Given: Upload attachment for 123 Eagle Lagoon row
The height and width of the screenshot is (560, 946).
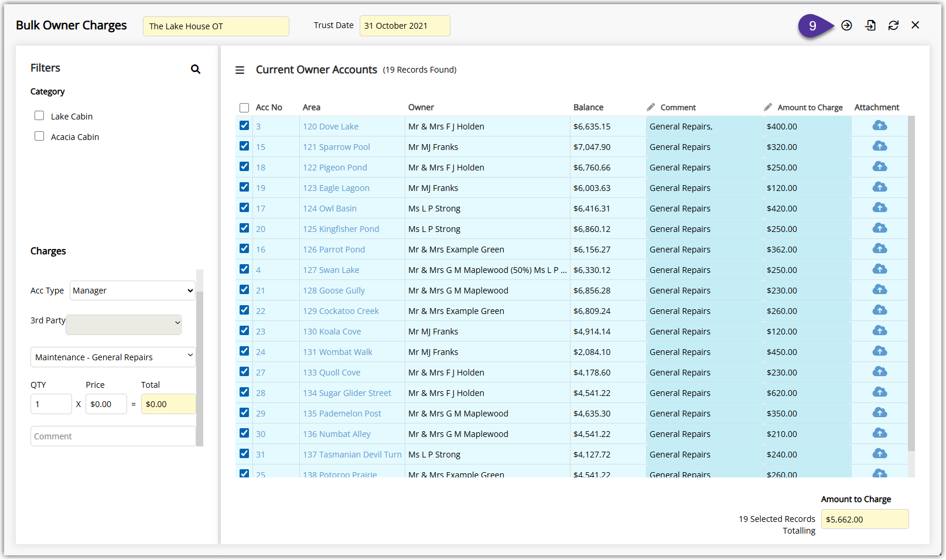Looking at the screenshot, I should (879, 187).
